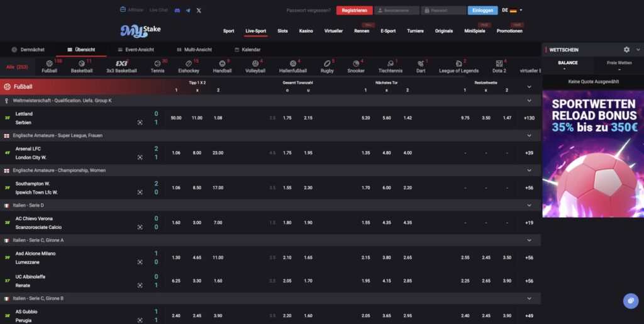This screenshot has height=324, width=644.
Task: Click the Passwort vergessen link
Action: 308,10
